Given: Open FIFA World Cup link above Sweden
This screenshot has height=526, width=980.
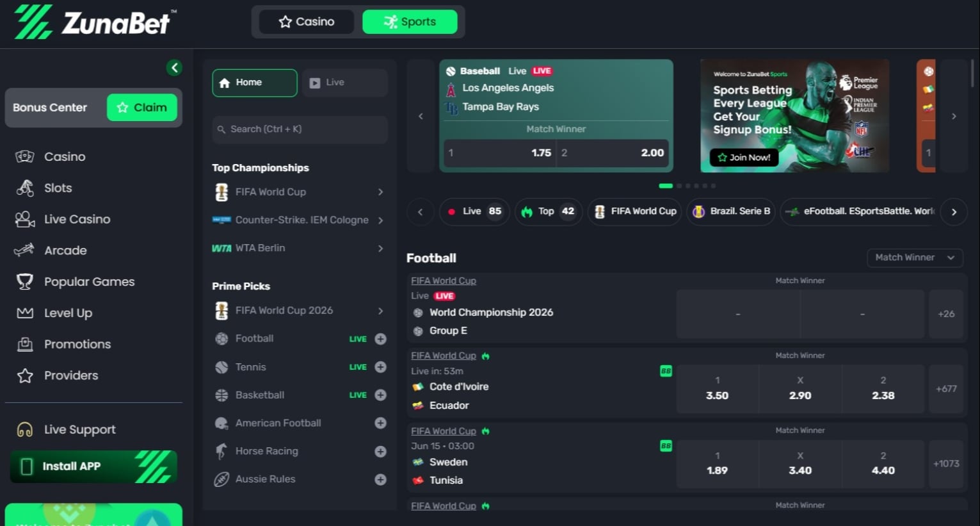Looking at the screenshot, I should pos(444,432).
